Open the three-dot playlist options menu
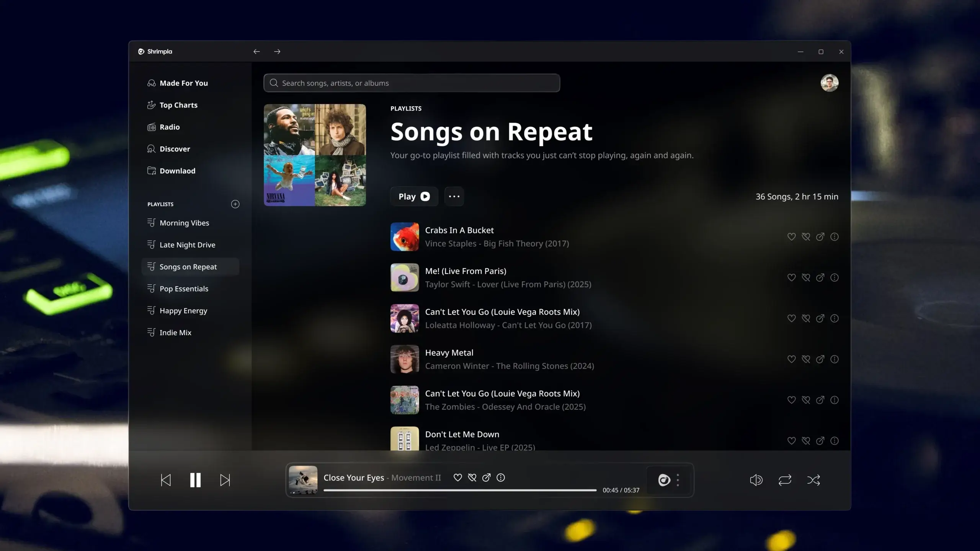 pyautogui.click(x=454, y=196)
